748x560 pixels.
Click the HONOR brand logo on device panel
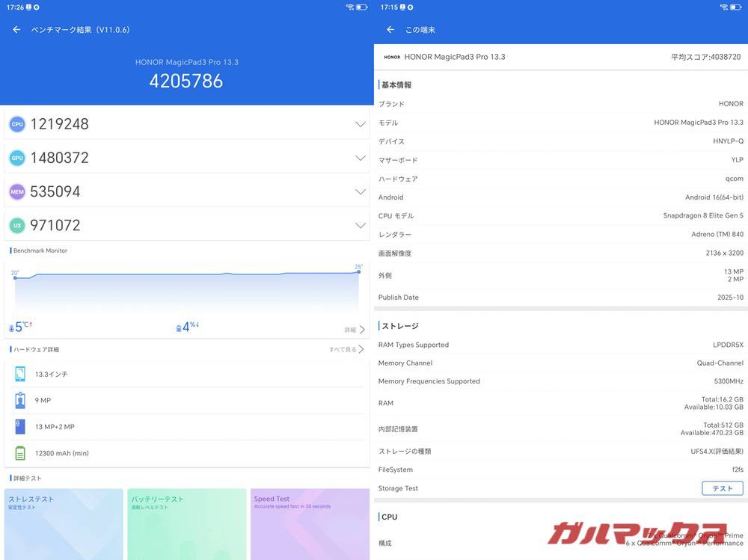pos(392,56)
